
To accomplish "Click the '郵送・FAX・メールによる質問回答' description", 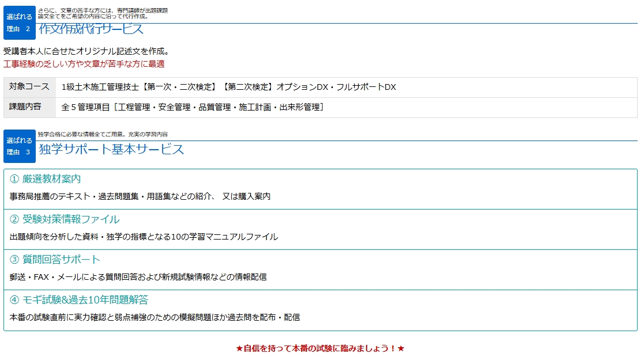I will (x=138, y=277).
